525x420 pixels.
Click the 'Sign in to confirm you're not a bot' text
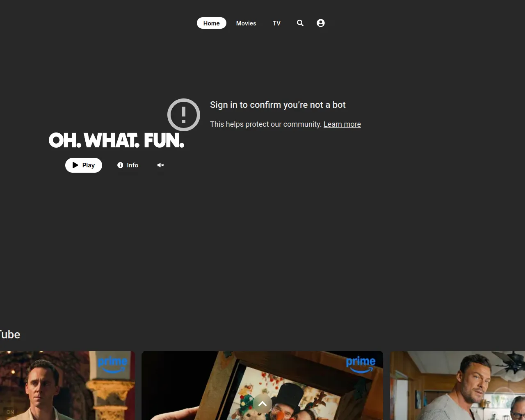[x=278, y=105]
